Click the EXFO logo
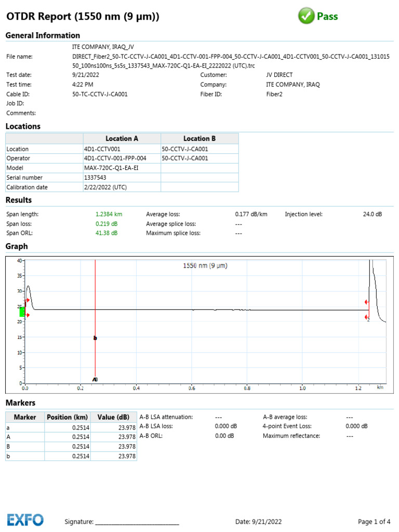 click(x=25, y=520)
